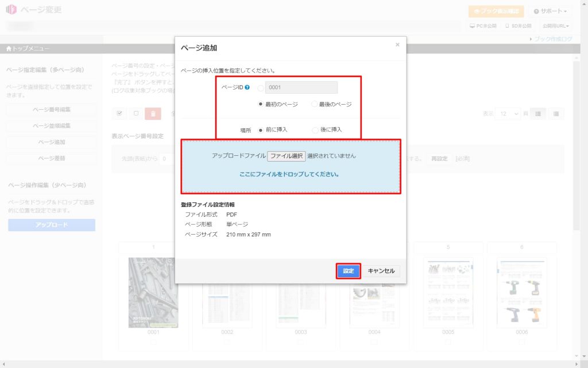Switch to the grid view icon
This screenshot has width=588, height=368.
click(538, 114)
